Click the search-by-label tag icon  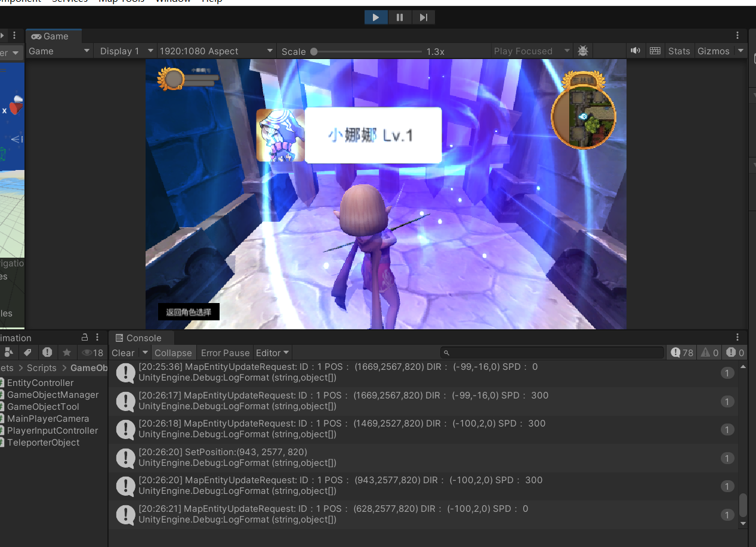click(x=27, y=353)
